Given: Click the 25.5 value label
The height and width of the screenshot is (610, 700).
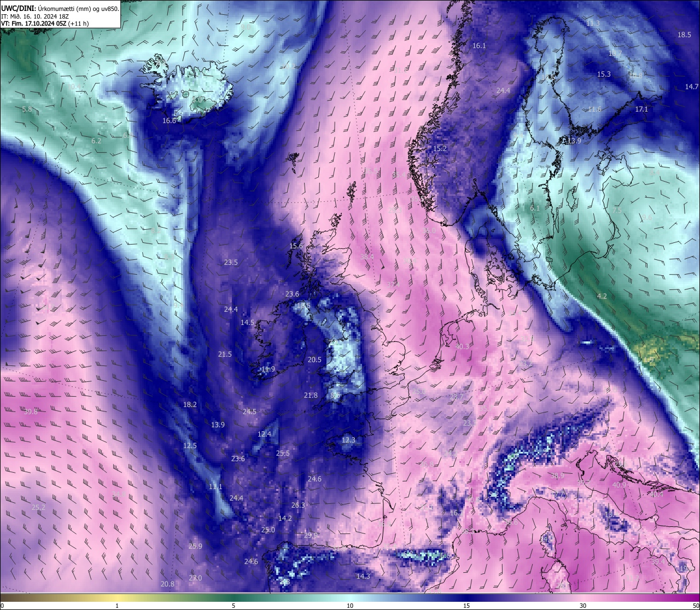Looking at the screenshot, I should coord(283,453).
